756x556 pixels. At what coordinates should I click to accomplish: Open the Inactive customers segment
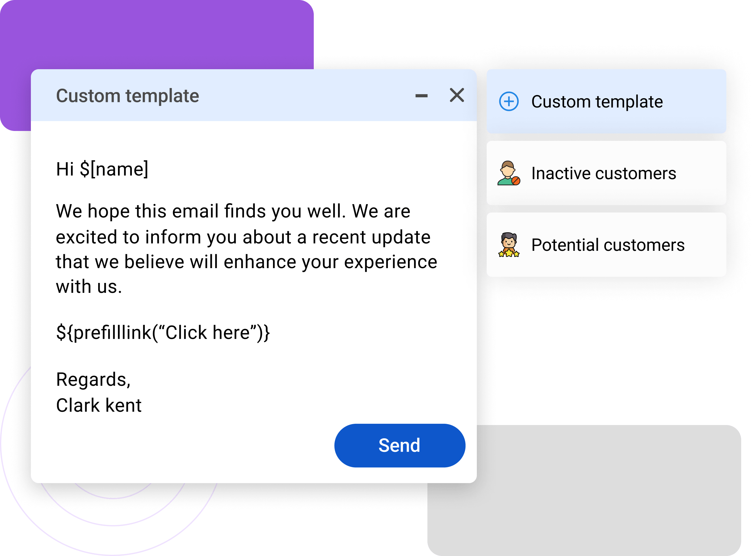pyautogui.click(x=604, y=173)
